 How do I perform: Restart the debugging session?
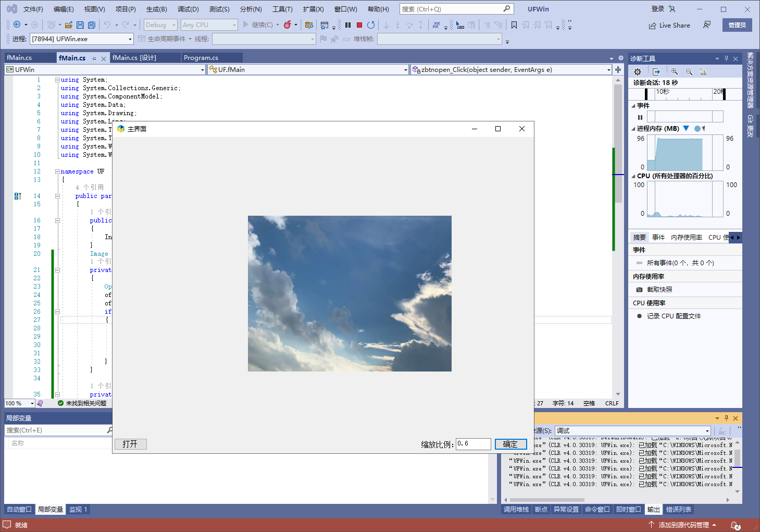pos(371,25)
